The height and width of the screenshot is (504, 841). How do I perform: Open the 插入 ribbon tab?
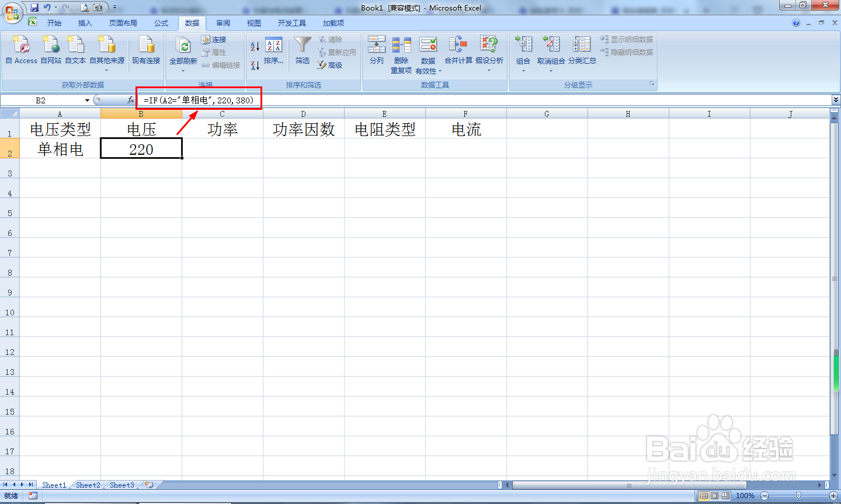[x=85, y=23]
